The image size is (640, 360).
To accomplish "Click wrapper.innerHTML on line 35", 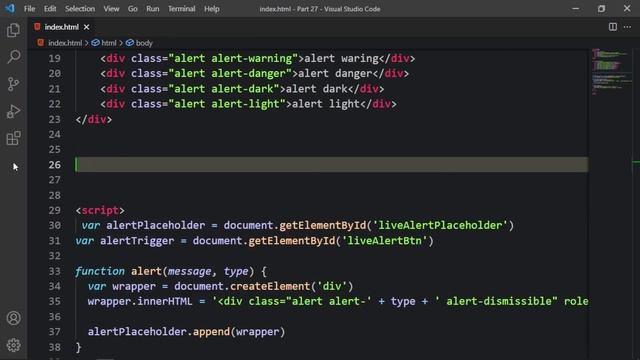I will pos(140,301).
